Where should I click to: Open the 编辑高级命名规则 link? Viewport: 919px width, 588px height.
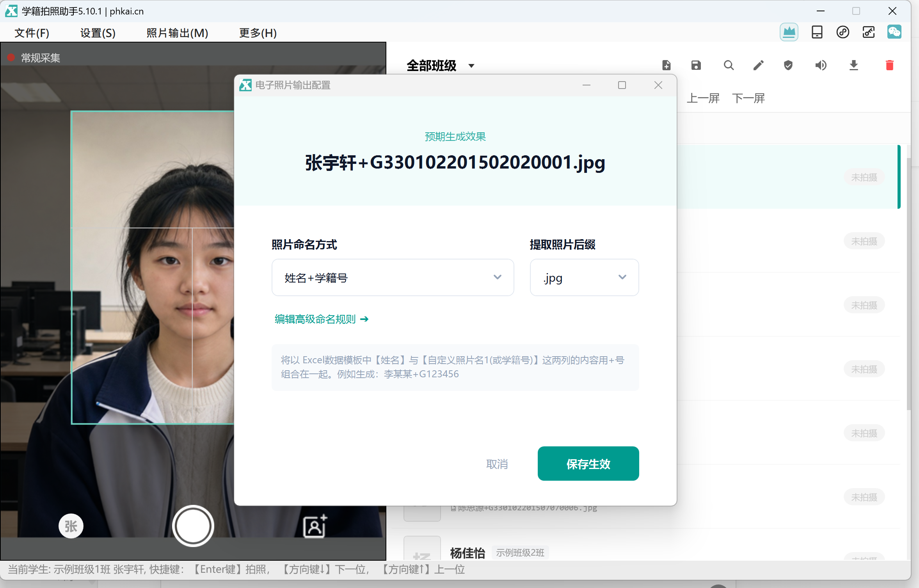[322, 319]
